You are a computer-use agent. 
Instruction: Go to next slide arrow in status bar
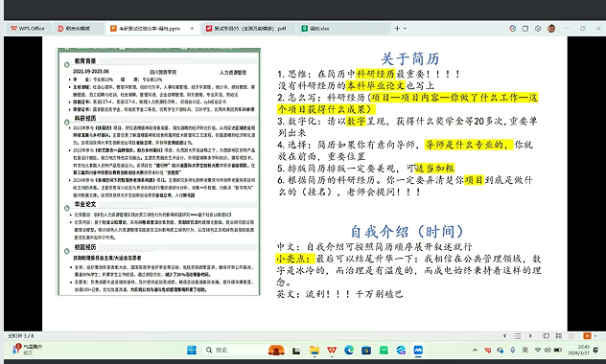[x=530, y=336]
